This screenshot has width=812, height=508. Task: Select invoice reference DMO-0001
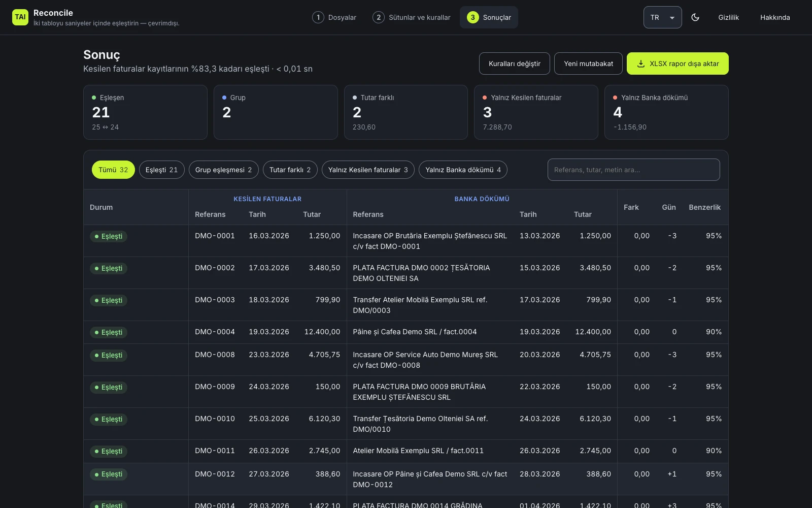coord(215,236)
